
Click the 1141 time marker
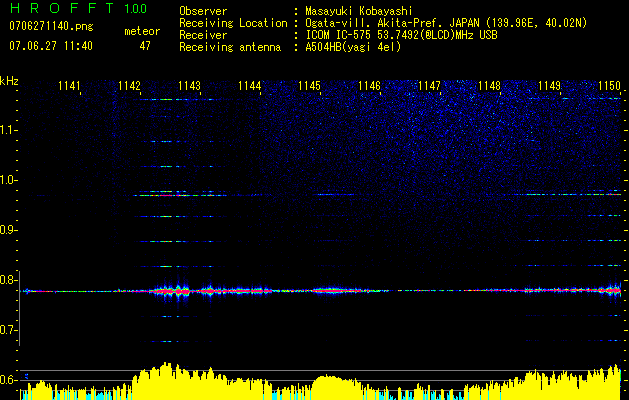tap(69, 86)
